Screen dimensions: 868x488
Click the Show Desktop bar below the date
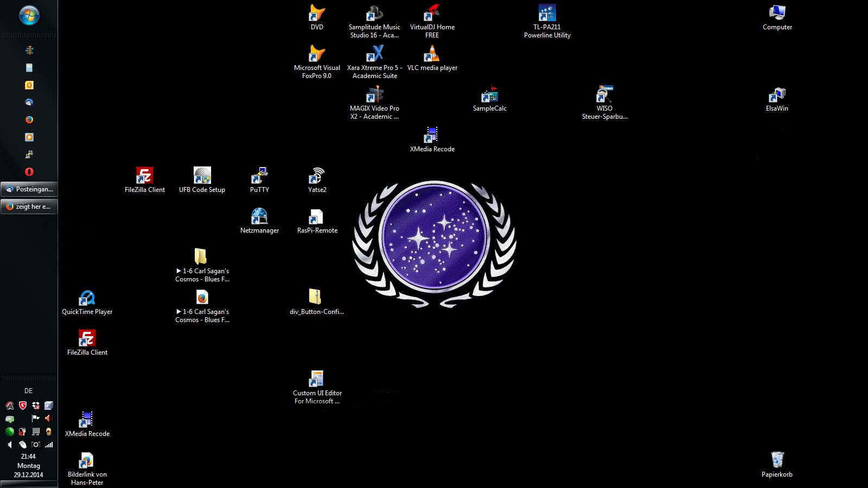click(x=29, y=484)
